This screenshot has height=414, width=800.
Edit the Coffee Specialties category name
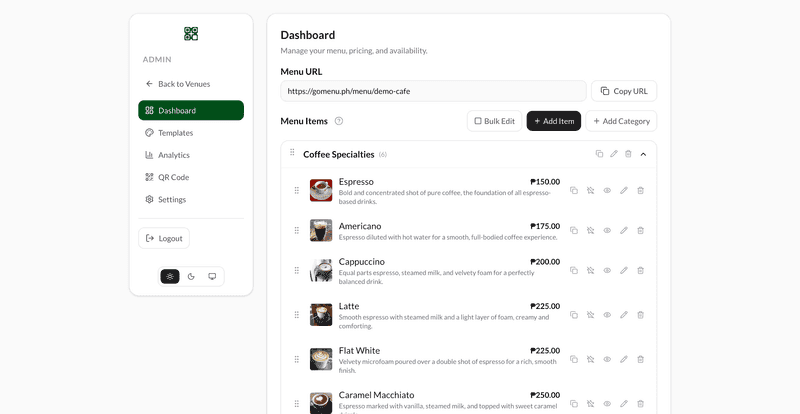point(614,154)
